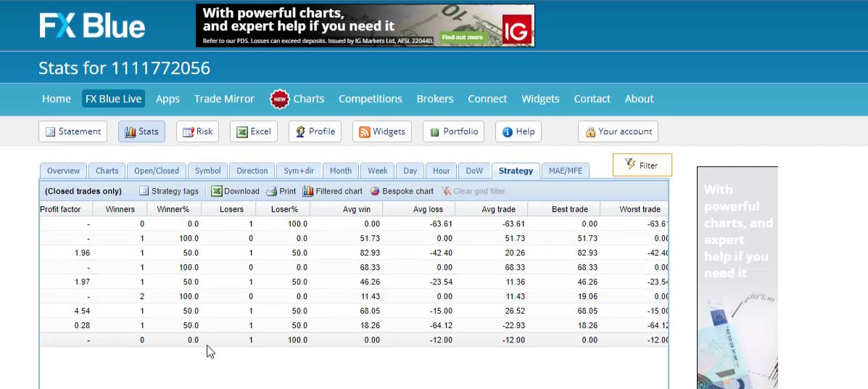Sort by Avg win column header

pyautogui.click(x=347, y=209)
